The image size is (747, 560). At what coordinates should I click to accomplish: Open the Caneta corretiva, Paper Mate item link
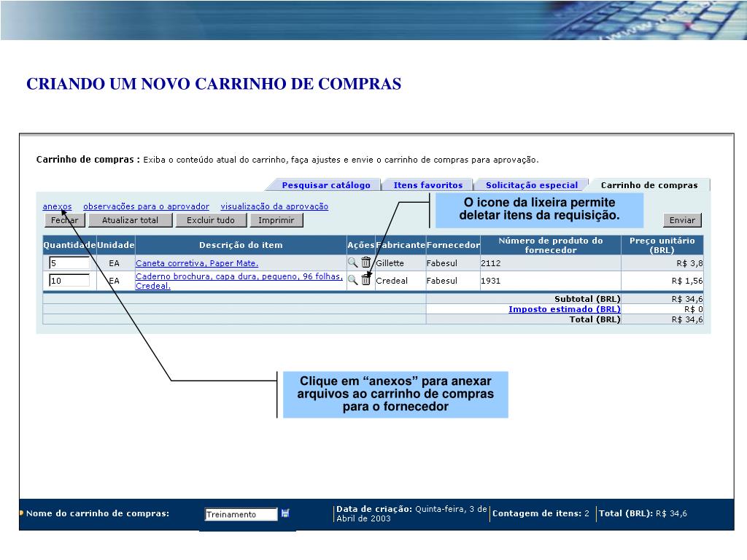(x=197, y=263)
